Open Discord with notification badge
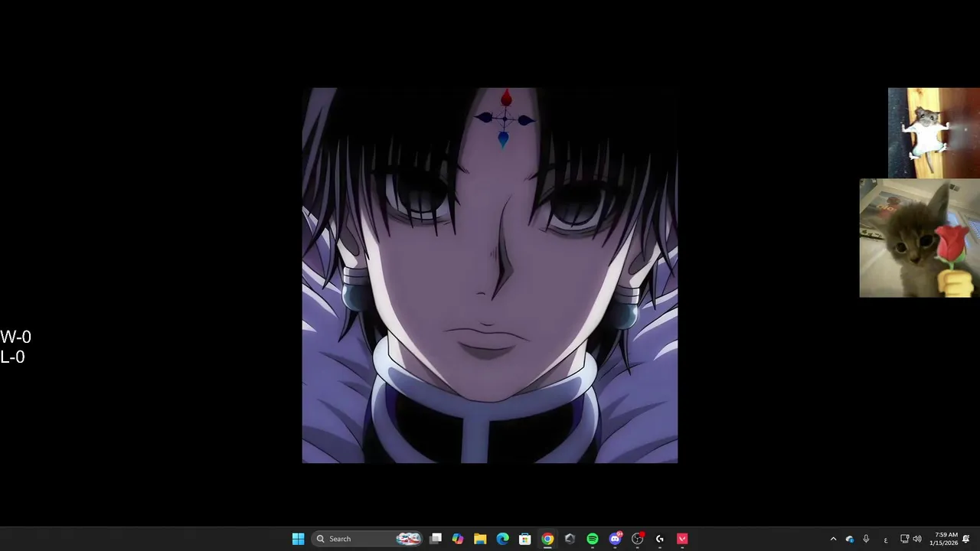 coord(615,539)
